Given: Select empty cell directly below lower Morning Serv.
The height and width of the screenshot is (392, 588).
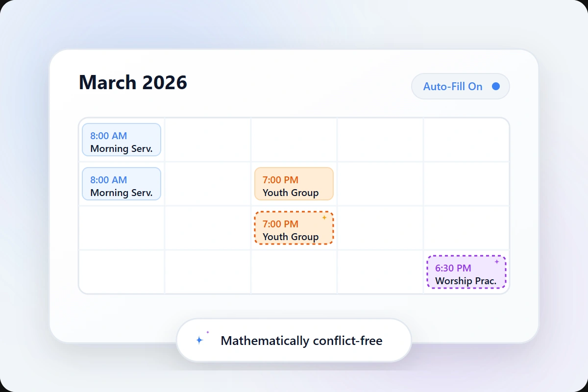Looking at the screenshot, I should (122, 228).
